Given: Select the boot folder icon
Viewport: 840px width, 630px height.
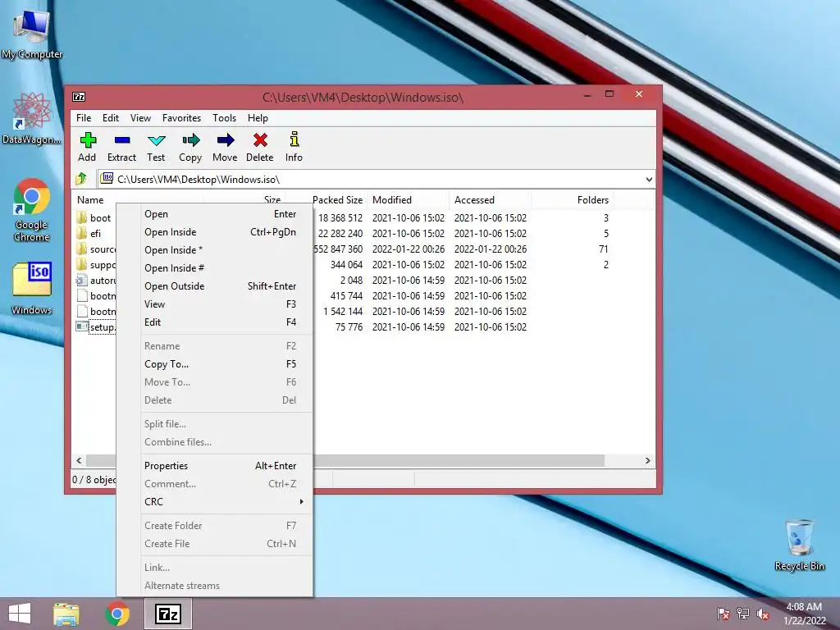Looking at the screenshot, I should click(81, 217).
